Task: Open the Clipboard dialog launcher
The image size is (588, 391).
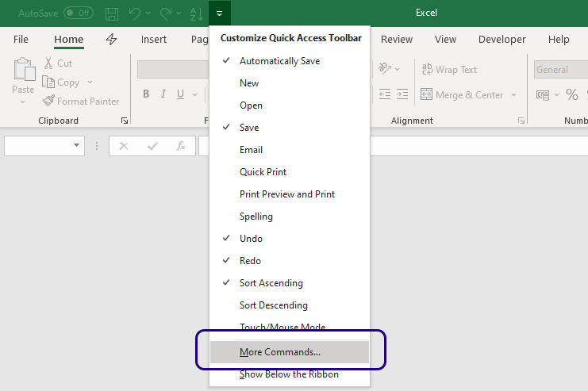Action: coord(124,121)
